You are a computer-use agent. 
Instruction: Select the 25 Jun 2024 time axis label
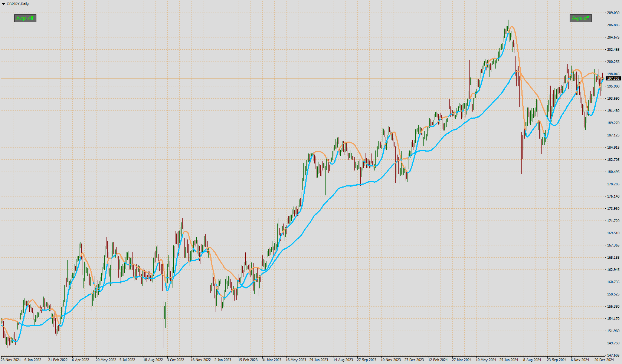[509, 360]
